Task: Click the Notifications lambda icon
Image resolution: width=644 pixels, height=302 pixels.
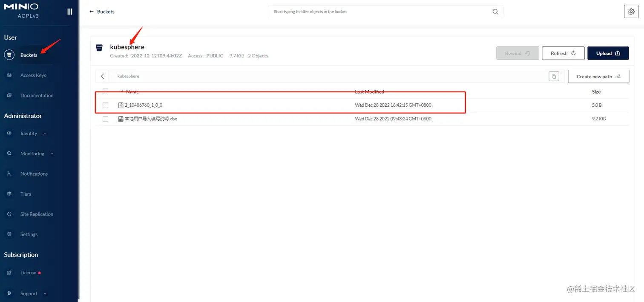Action: 9,174
